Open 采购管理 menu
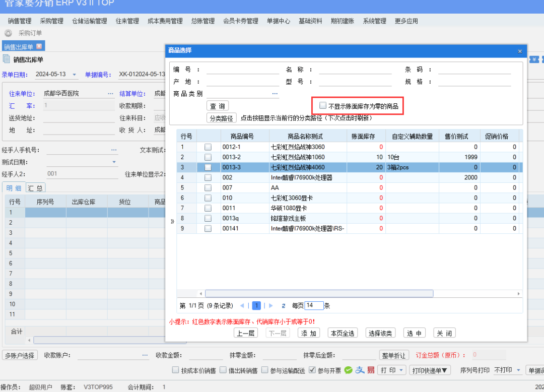The image size is (544, 392). [x=52, y=21]
